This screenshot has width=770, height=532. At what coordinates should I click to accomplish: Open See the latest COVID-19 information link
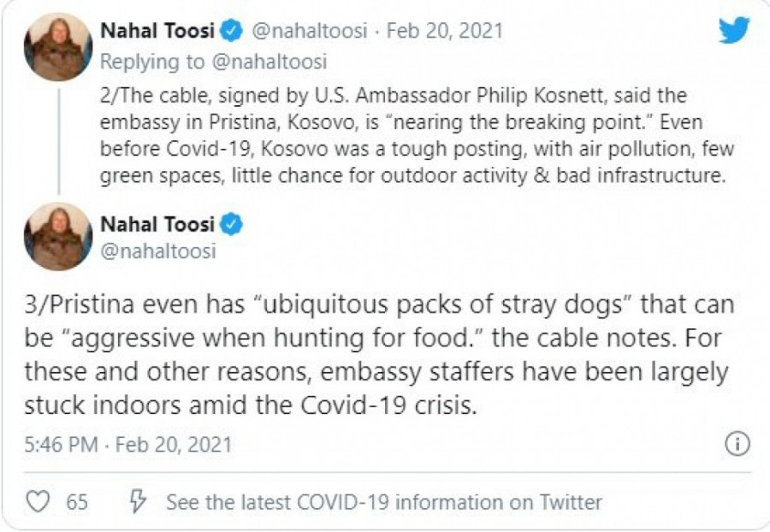tap(384, 502)
